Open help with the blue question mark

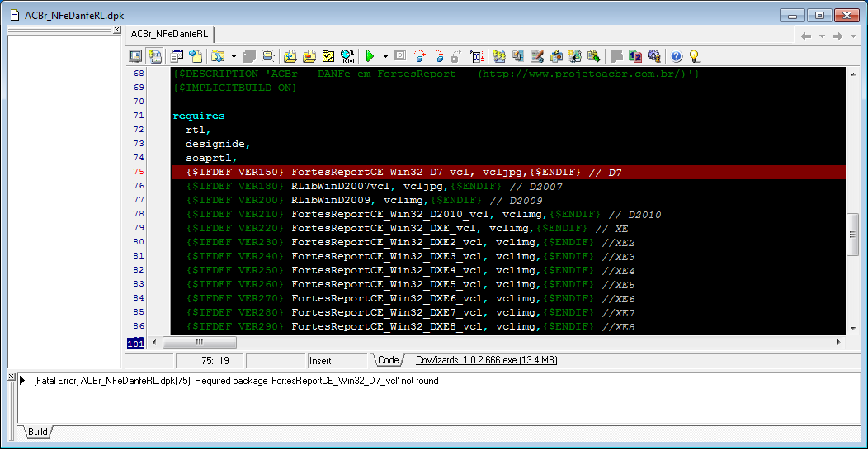point(677,56)
